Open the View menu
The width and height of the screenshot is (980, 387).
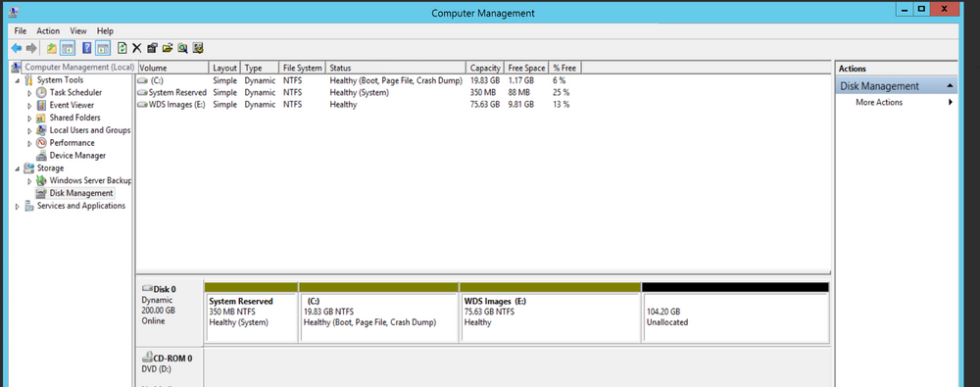[x=78, y=30]
